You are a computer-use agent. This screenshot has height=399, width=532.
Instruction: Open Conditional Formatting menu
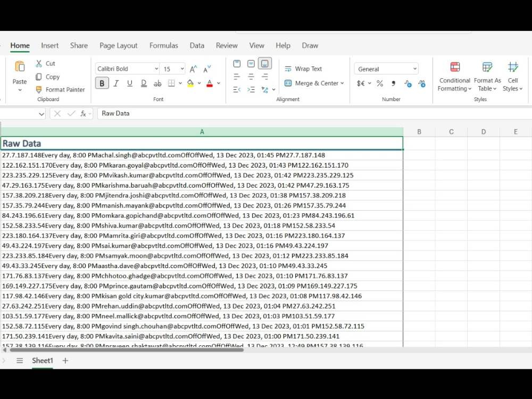click(x=455, y=77)
